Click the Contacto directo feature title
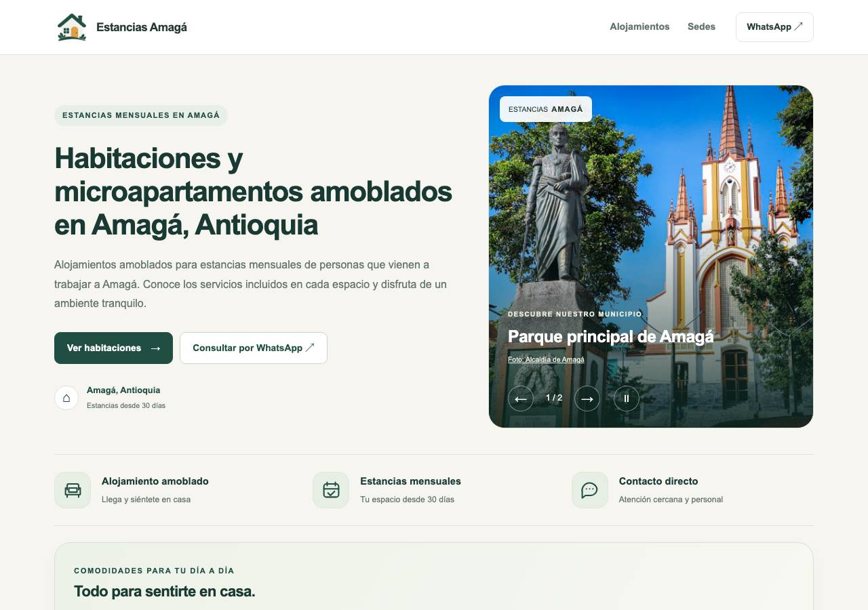The width and height of the screenshot is (868, 610). 658,481
